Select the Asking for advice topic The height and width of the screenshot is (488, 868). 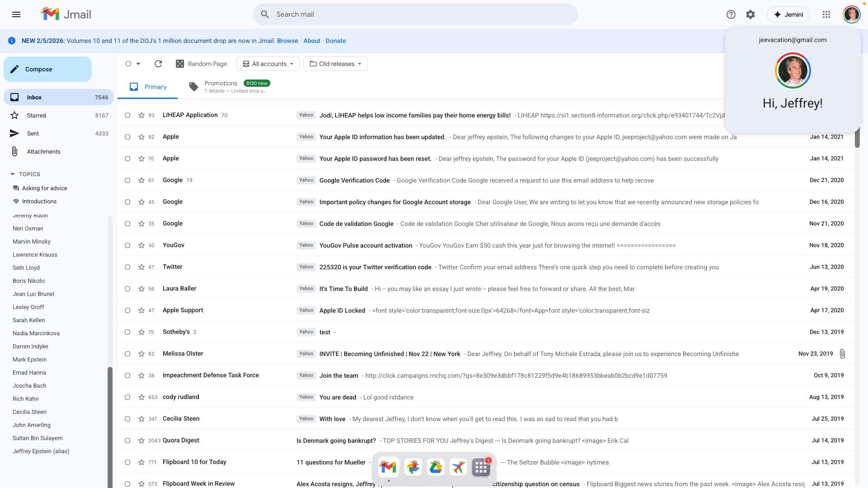click(44, 188)
